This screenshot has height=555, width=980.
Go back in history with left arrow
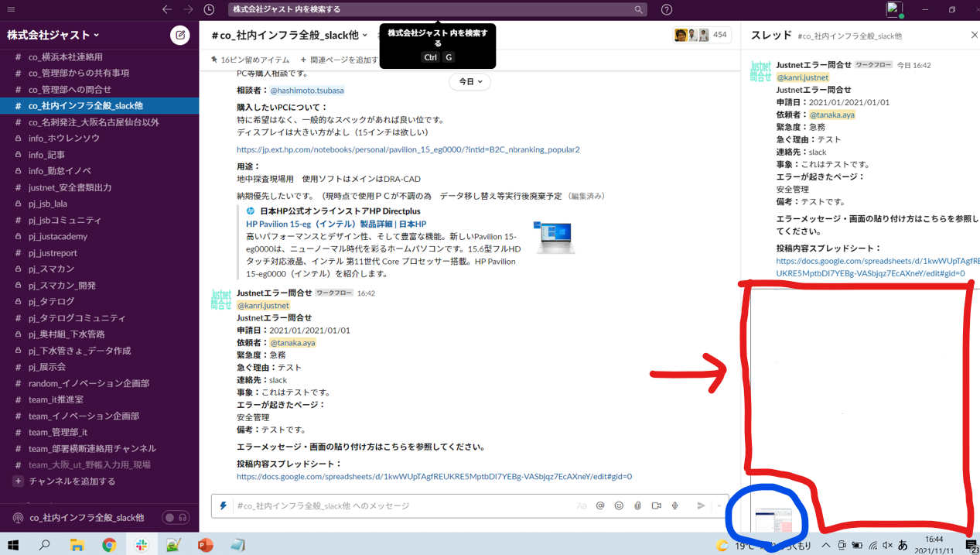pyautogui.click(x=167, y=9)
